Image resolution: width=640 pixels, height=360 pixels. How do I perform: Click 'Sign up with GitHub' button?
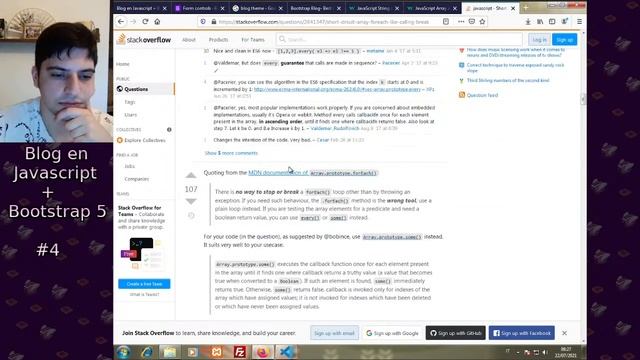(x=456, y=333)
